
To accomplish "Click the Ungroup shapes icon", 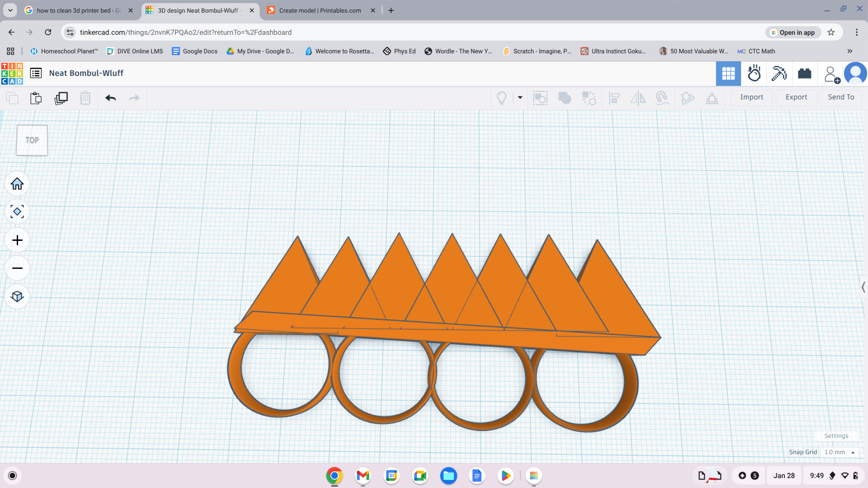I will [589, 98].
